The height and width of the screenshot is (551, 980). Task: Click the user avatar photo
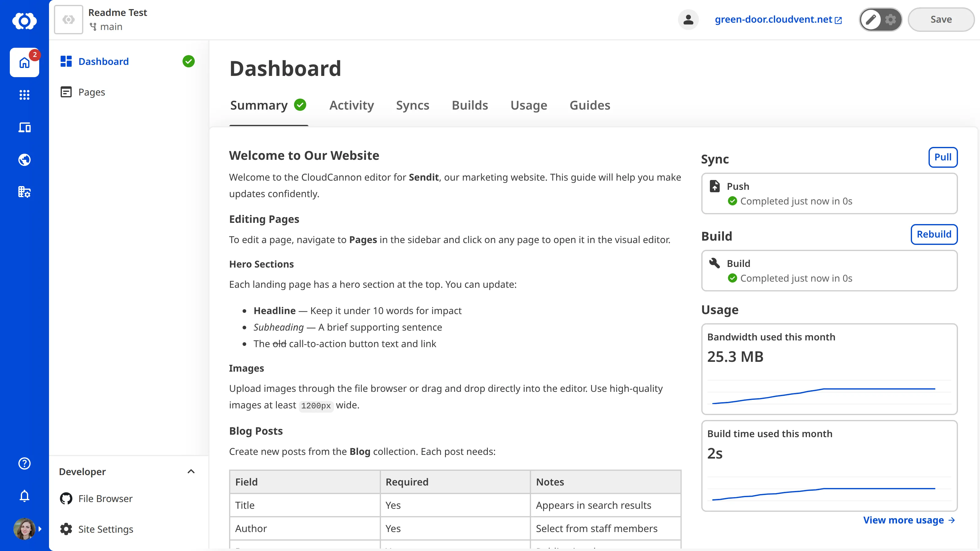tap(24, 529)
